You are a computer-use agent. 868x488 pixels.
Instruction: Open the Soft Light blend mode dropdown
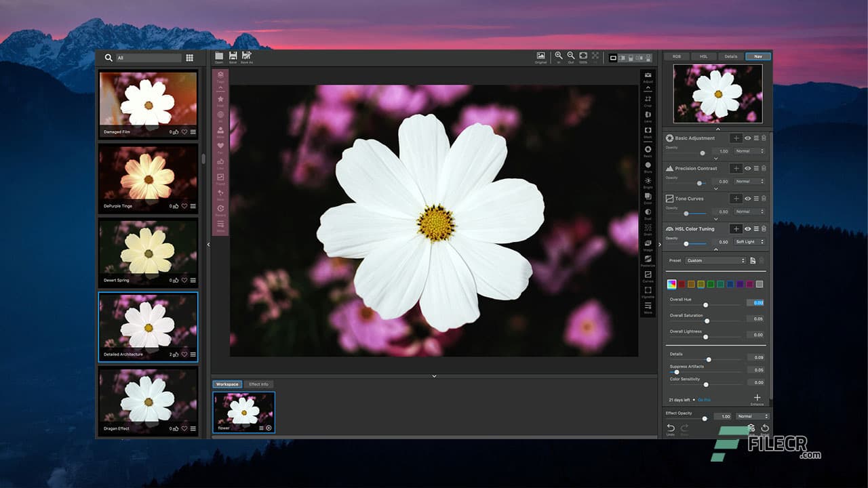click(749, 241)
